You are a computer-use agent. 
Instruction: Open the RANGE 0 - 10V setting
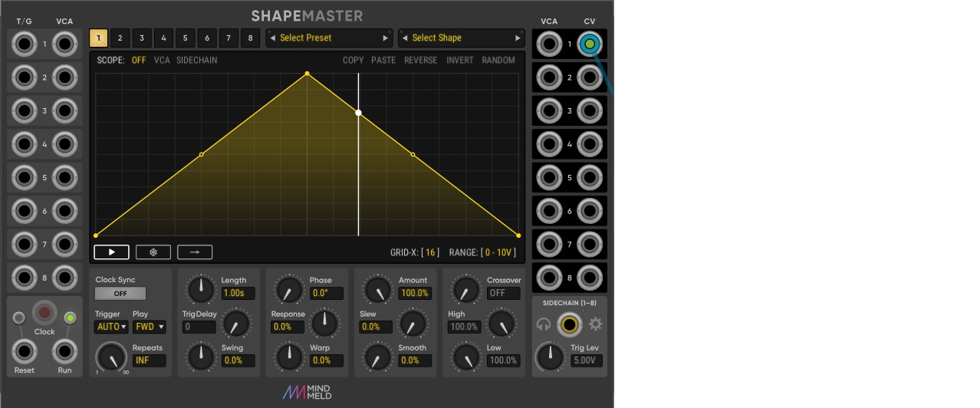[482, 252]
